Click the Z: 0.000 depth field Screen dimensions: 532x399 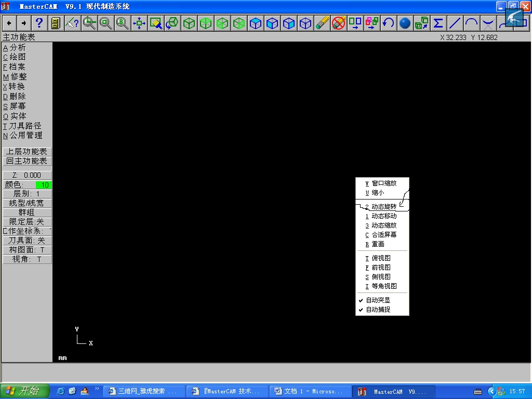27,175
